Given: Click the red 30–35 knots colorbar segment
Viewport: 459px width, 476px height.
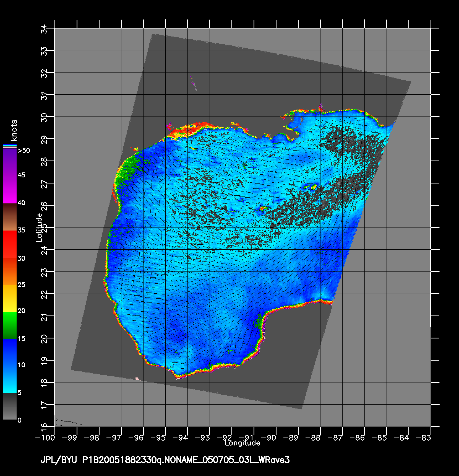Looking at the screenshot, I should 10,244.
